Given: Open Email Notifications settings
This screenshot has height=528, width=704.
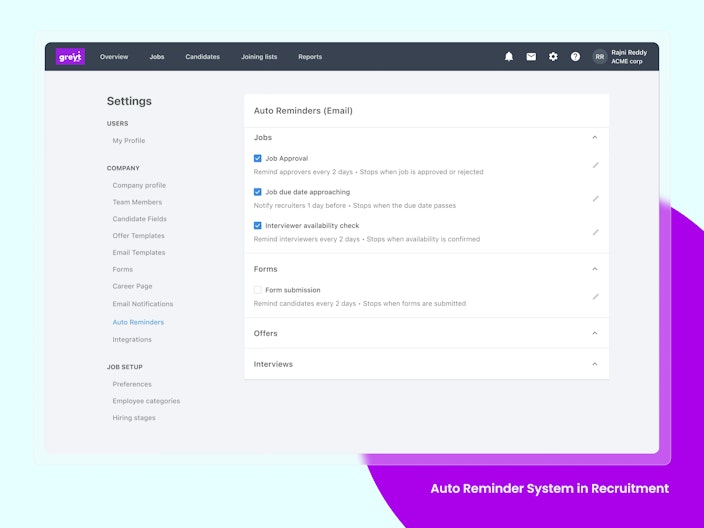Looking at the screenshot, I should [143, 304].
